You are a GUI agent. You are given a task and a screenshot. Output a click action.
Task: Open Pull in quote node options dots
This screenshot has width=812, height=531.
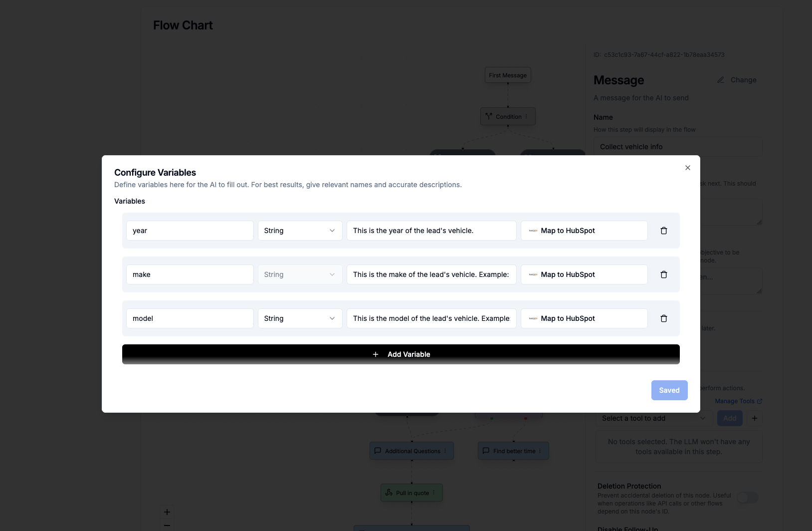[434, 493]
